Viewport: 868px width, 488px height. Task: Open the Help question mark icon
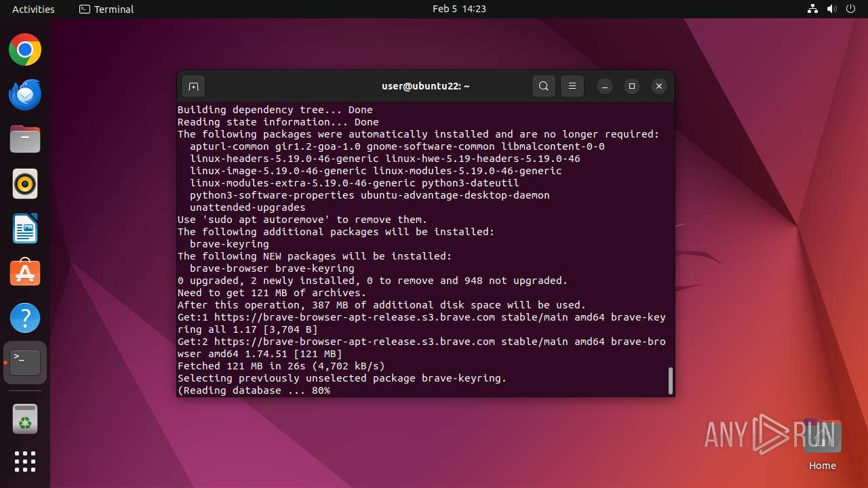coord(25,319)
